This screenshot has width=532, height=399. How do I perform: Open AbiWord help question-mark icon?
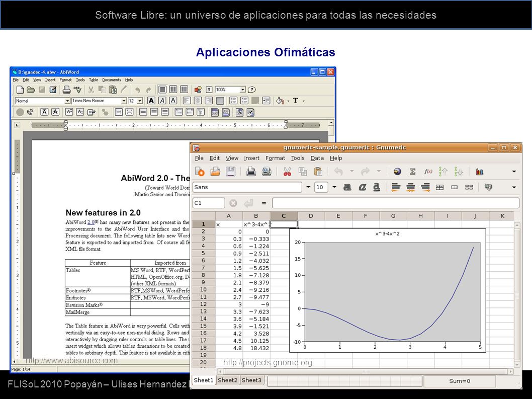pos(251,90)
